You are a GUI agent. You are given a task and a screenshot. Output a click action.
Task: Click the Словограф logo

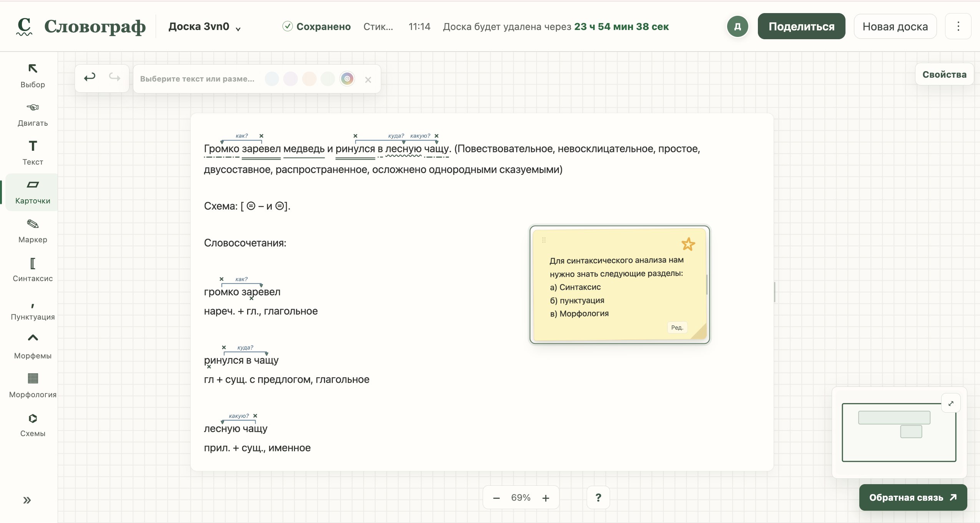81,27
